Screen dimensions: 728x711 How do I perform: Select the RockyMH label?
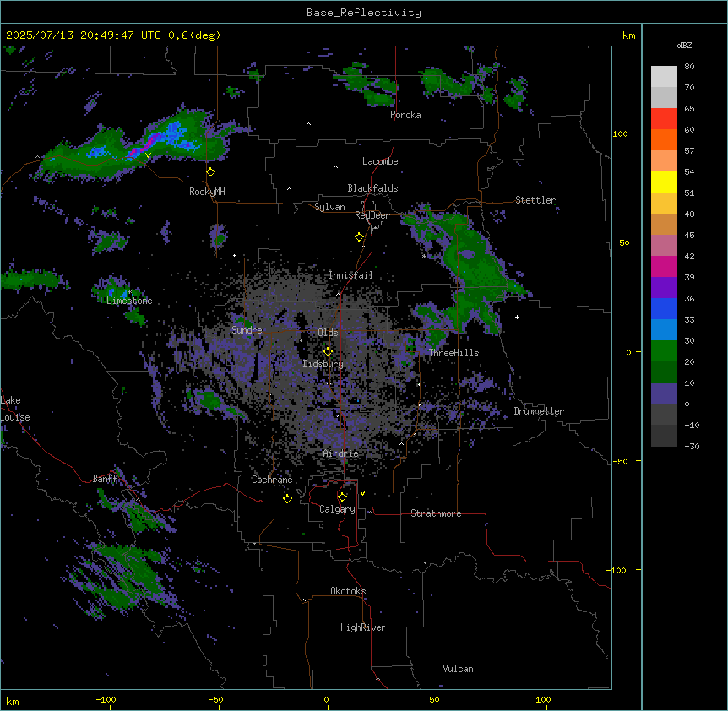(207, 192)
